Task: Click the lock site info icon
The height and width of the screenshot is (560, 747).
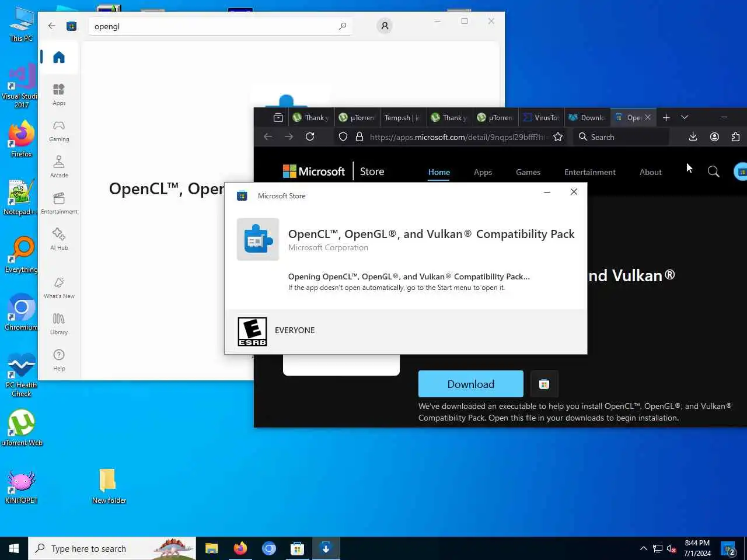Action: coord(359,136)
